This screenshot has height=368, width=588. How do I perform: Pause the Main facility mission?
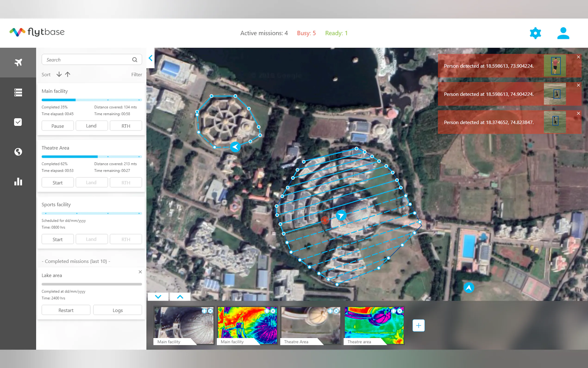(58, 126)
